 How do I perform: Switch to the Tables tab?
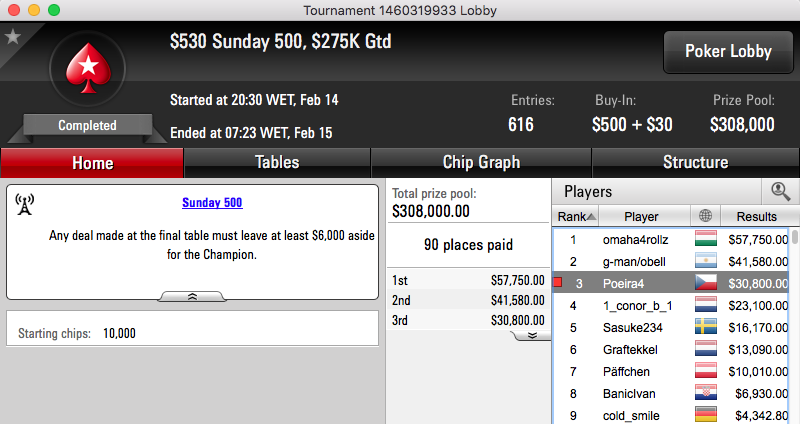(x=277, y=163)
